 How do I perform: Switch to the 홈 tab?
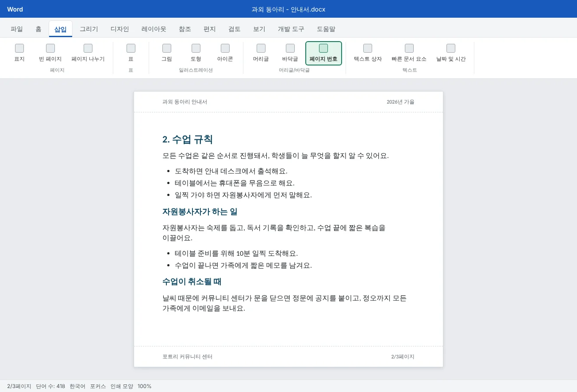pos(38,29)
